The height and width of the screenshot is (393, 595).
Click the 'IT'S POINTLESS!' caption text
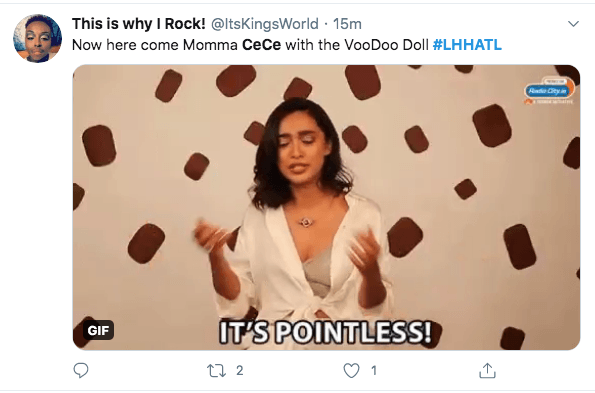(326, 332)
